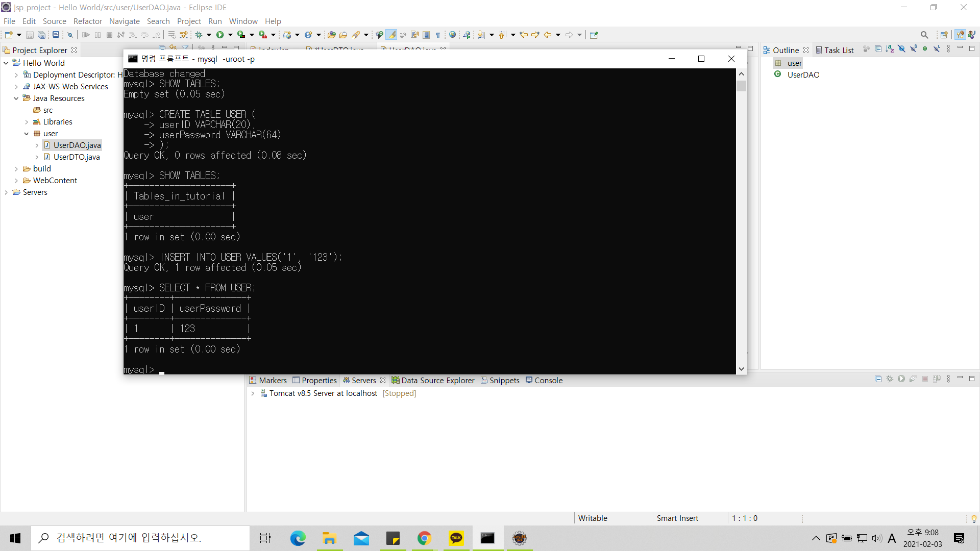Select UserDAO class in Outline
Image resolution: width=980 pixels, height=551 pixels.
click(803, 75)
